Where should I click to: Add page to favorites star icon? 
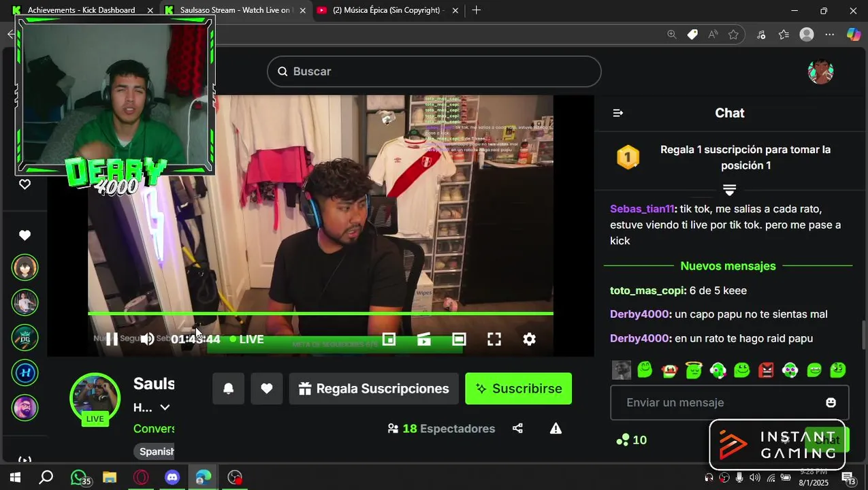point(733,35)
